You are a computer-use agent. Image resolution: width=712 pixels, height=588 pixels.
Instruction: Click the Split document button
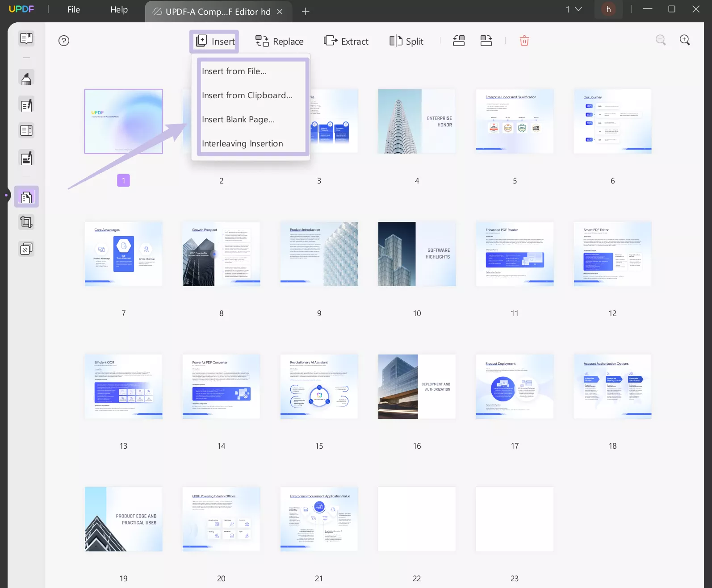[406, 41]
